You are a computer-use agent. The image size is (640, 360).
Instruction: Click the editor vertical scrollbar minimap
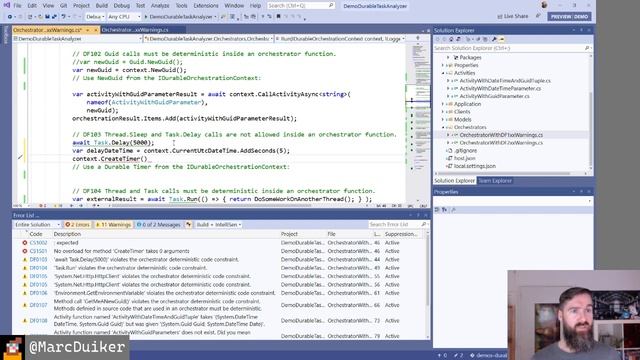tap(418, 122)
